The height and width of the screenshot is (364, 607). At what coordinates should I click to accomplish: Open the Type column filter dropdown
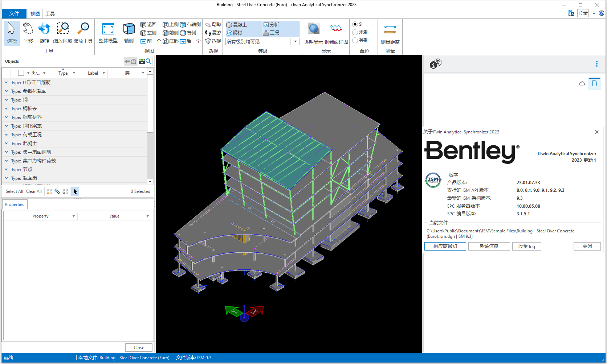(74, 73)
